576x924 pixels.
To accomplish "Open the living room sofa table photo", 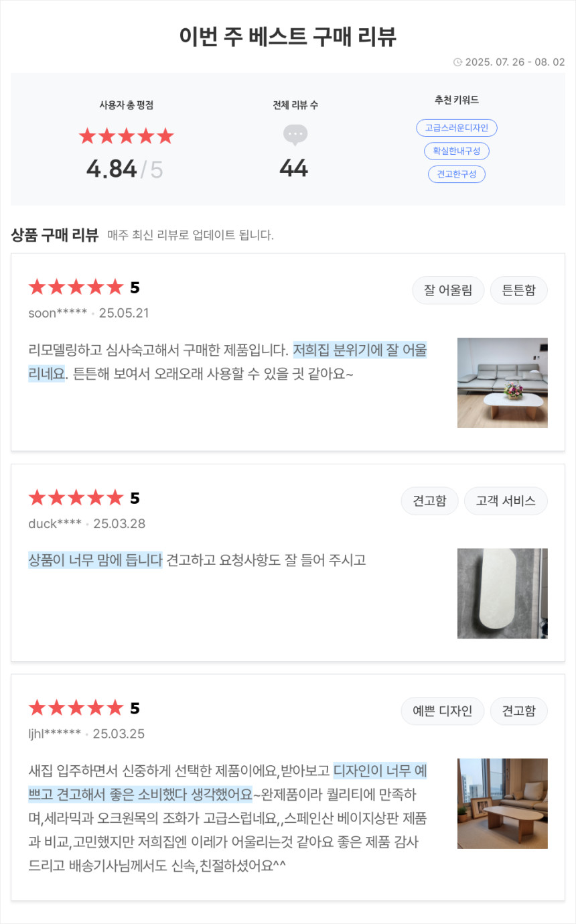I will (x=502, y=383).
